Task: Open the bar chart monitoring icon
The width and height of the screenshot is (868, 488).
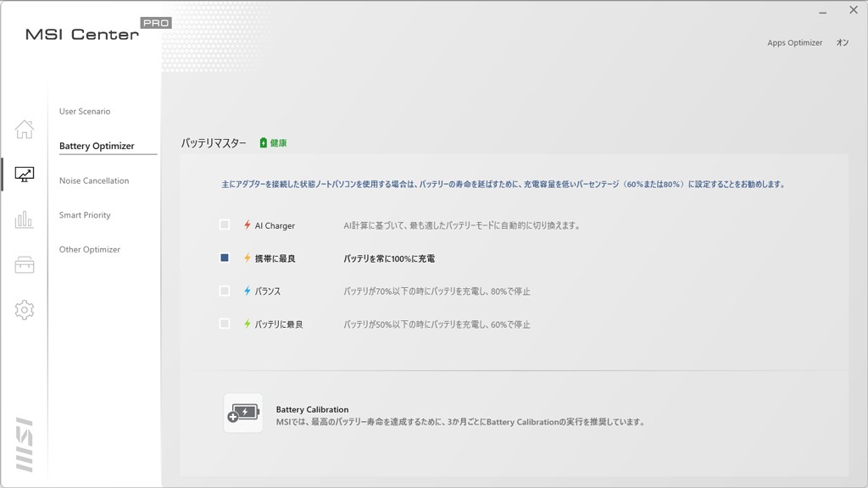Action: point(24,219)
